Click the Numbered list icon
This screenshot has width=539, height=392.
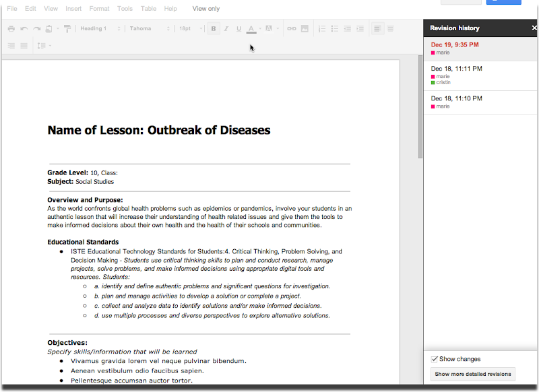click(322, 28)
